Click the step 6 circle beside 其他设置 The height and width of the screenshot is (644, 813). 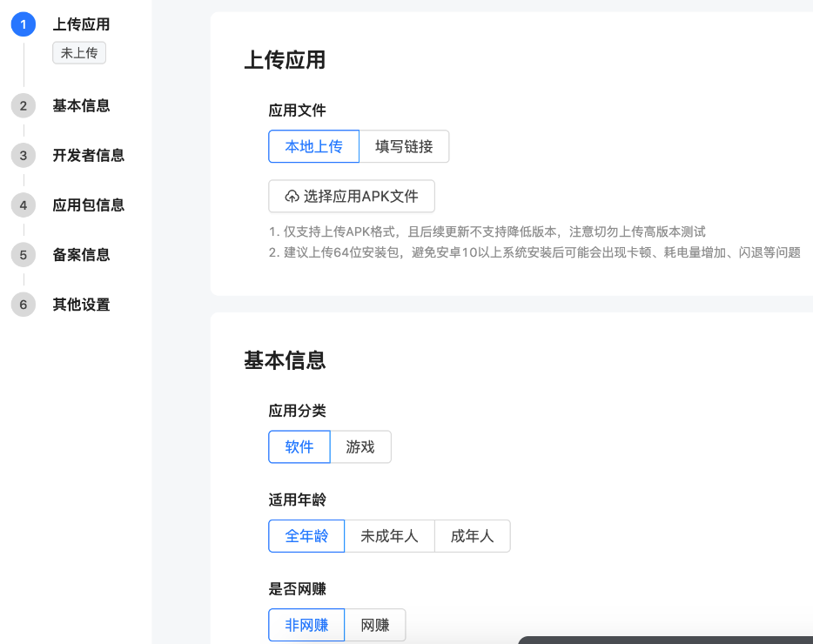pyautogui.click(x=23, y=305)
